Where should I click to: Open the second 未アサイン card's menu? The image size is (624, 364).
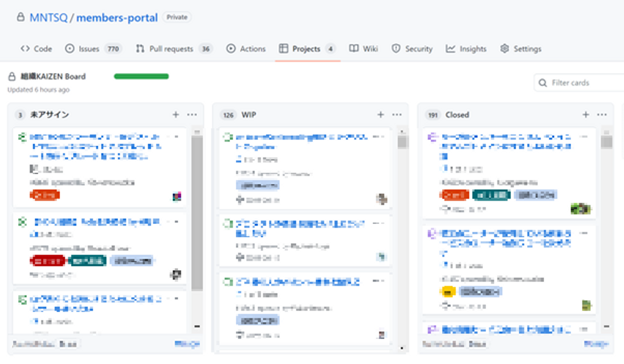[x=176, y=221]
